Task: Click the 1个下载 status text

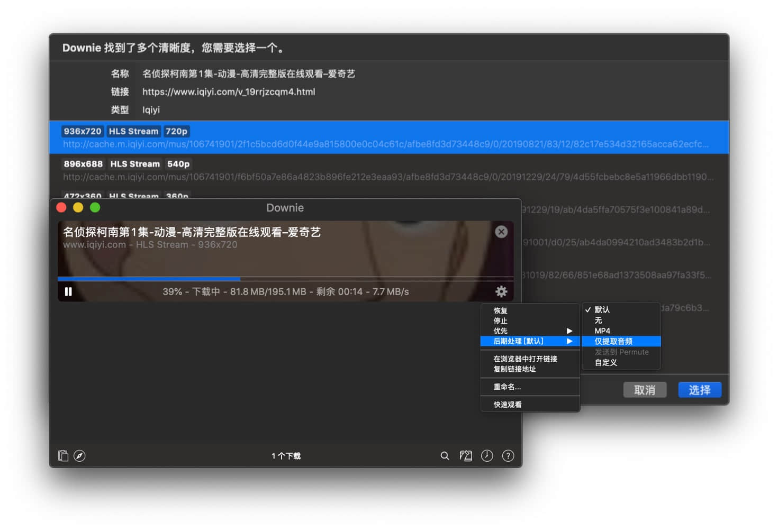Action: 286,456
